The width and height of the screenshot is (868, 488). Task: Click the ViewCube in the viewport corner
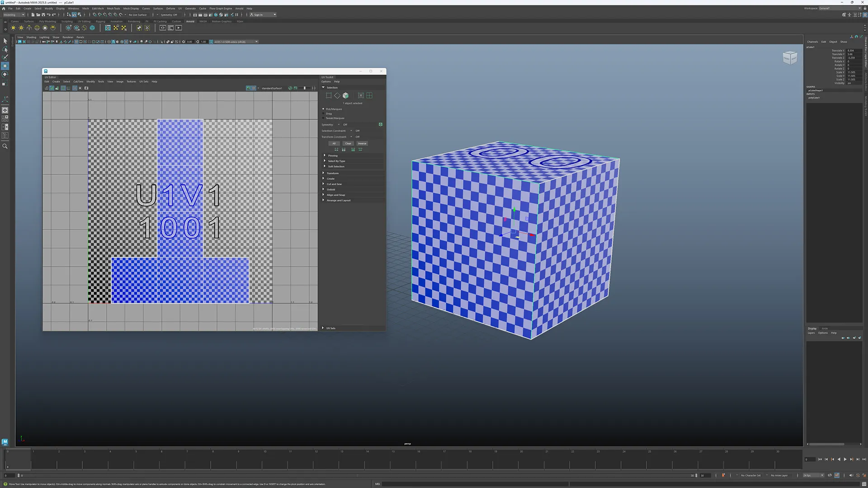click(x=790, y=57)
